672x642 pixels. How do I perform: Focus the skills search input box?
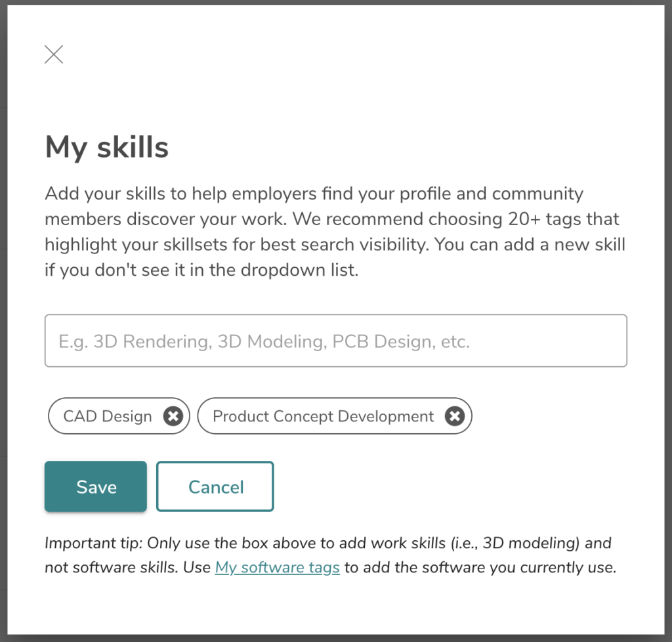(x=335, y=341)
